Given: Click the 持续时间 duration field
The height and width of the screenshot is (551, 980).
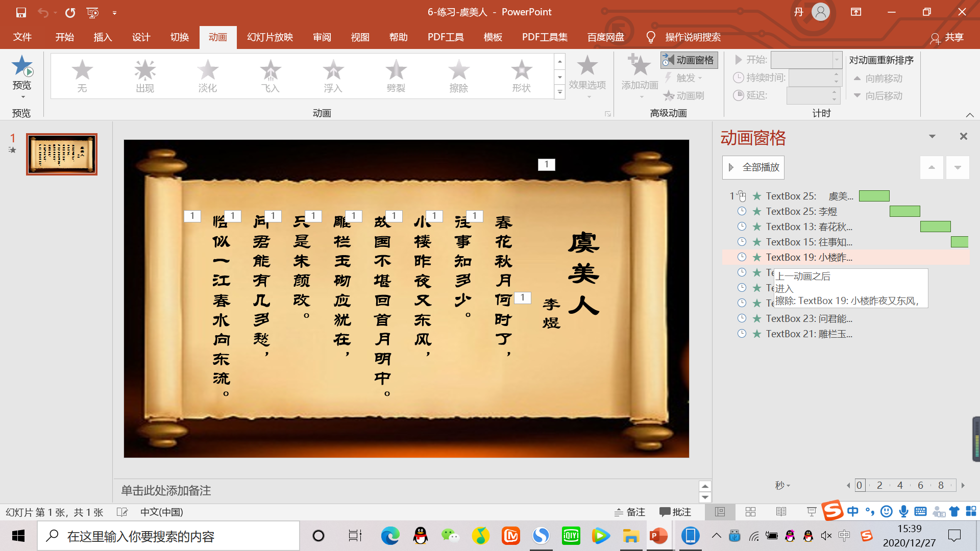Looking at the screenshot, I should pos(815,78).
